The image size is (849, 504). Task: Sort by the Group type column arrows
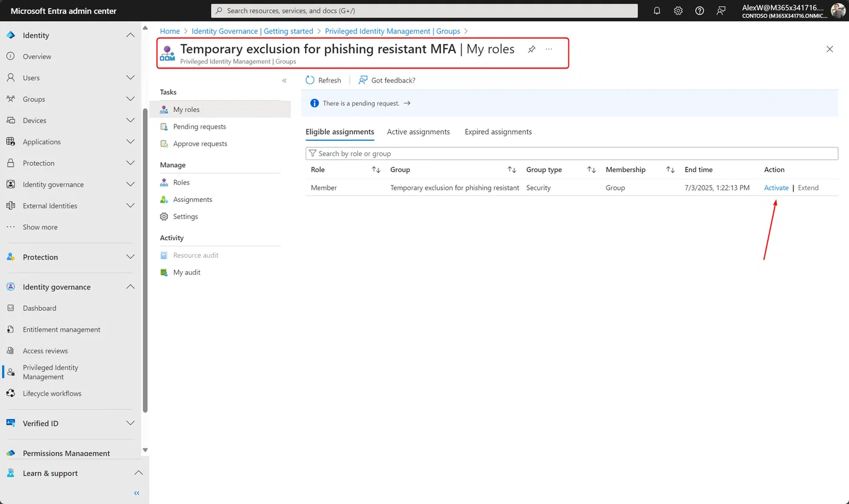click(x=592, y=170)
